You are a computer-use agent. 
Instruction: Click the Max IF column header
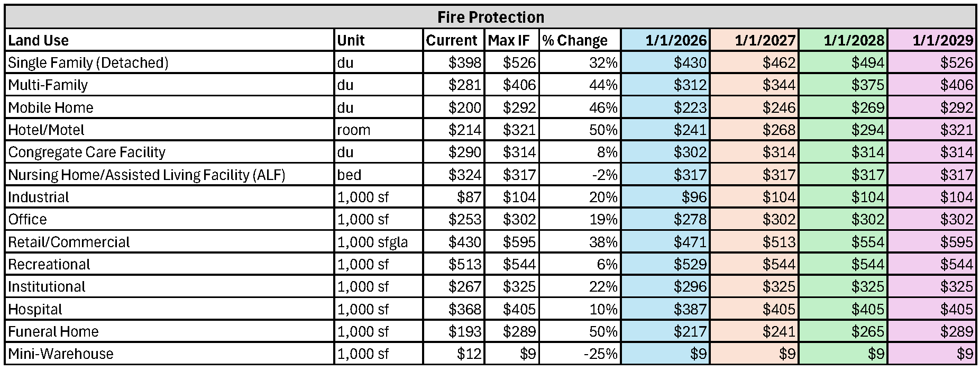(x=509, y=40)
